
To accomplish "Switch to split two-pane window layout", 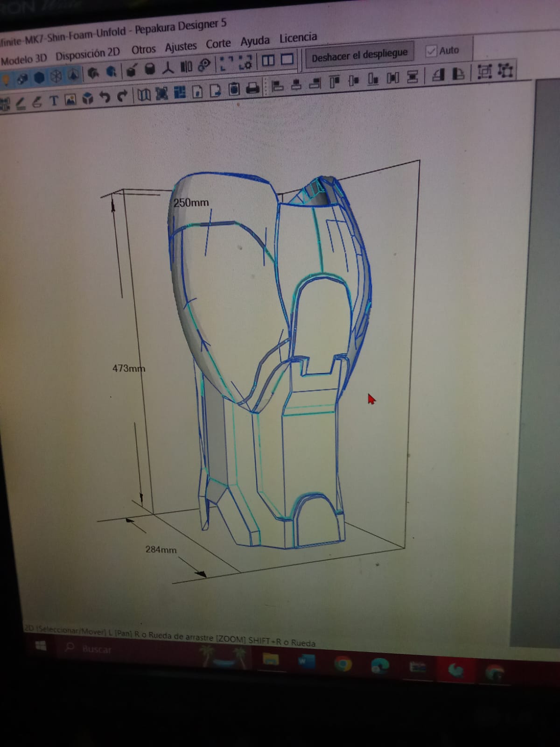I will pyautogui.click(x=268, y=61).
